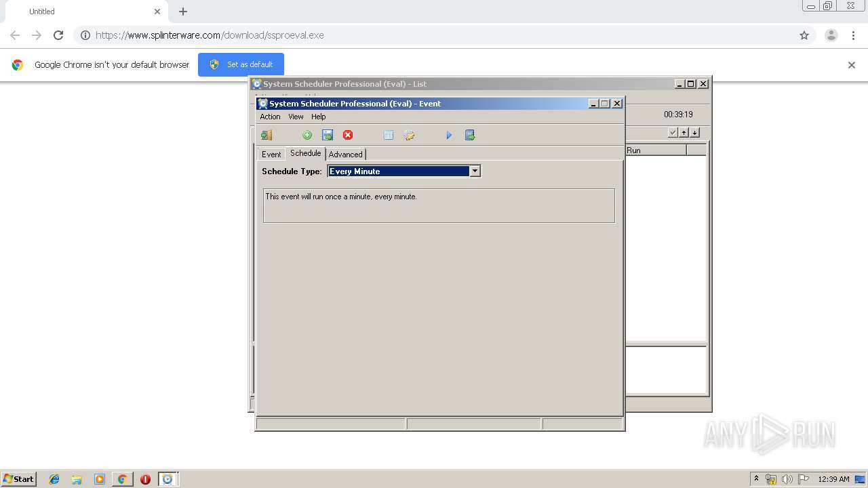This screenshot has width=868, height=488.
Task: Open a new Chrome tab
Action: pos(183,12)
